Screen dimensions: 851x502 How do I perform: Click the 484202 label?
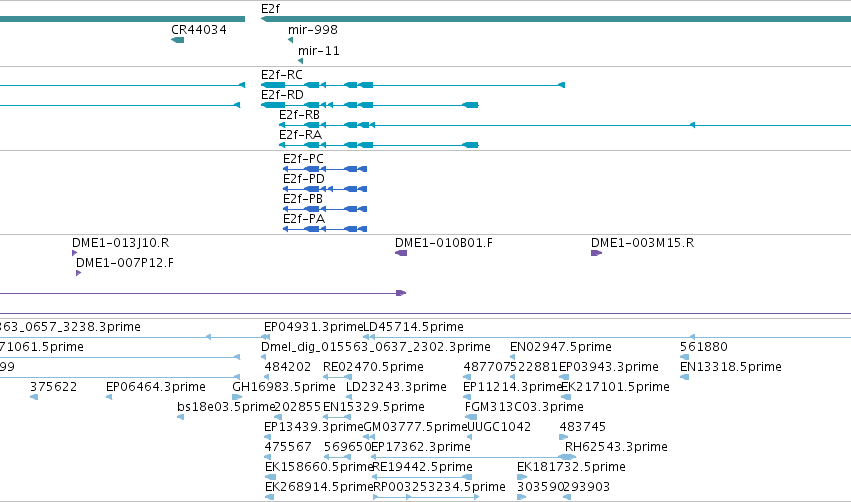coord(288,367)
